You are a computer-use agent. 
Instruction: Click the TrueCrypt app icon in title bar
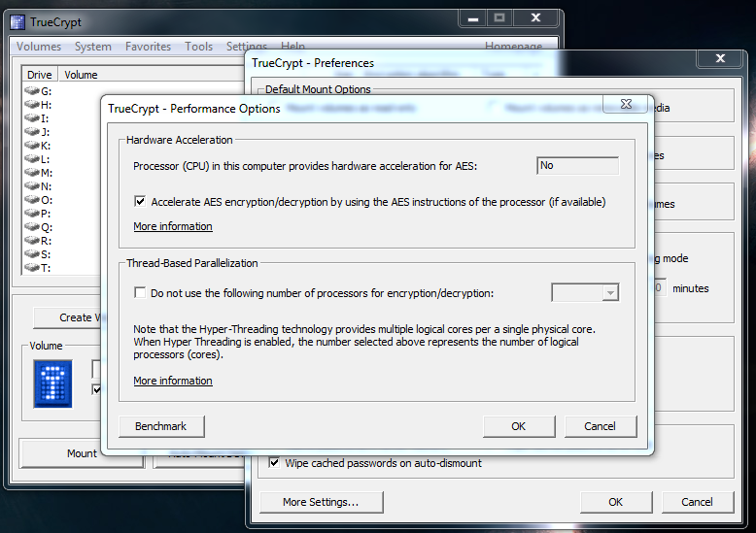pyautogui.click(x=17, y=22)
